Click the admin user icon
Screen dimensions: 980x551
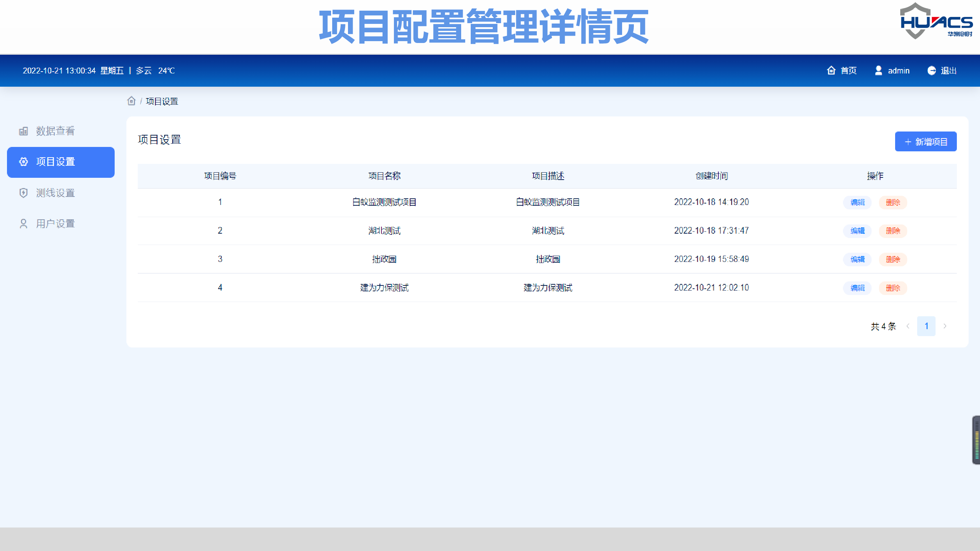tap(879, 71)
